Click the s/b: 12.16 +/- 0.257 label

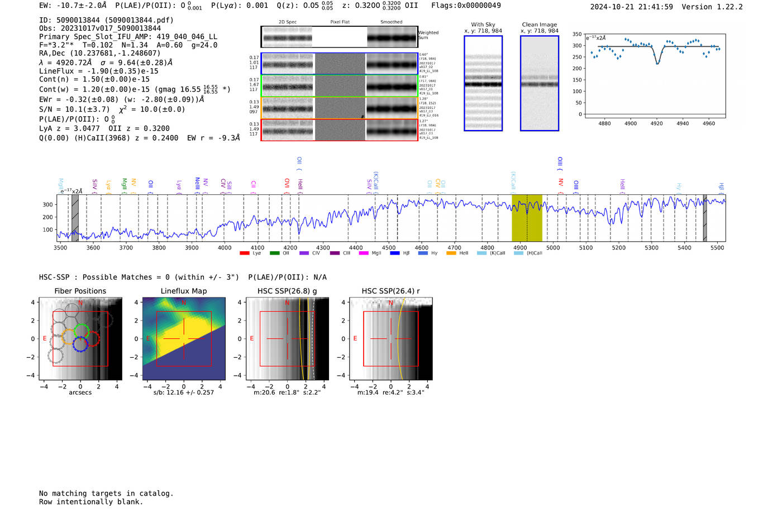[184, 392]
